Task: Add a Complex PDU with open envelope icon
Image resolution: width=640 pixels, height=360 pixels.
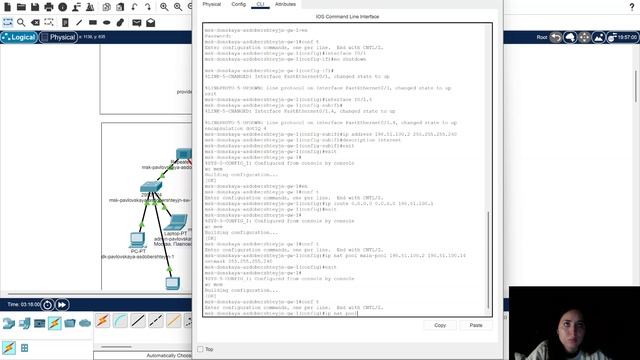Action: click(151, 22)
